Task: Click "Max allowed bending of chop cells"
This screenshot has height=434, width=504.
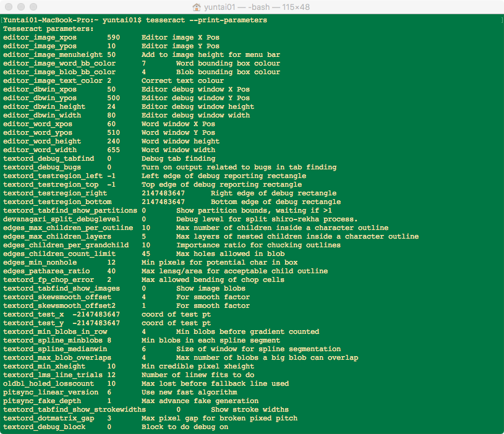Action: [x=213, y=281]
